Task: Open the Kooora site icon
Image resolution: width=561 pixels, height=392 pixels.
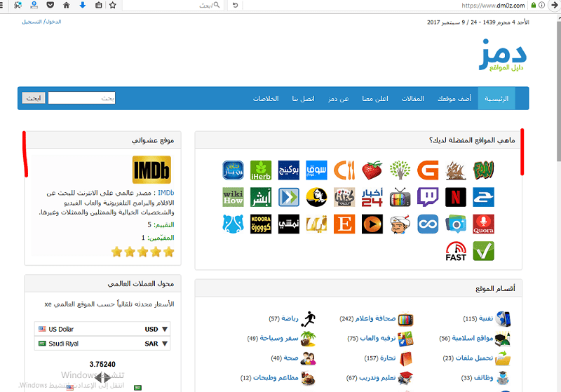Action: [x=261, y=224]
